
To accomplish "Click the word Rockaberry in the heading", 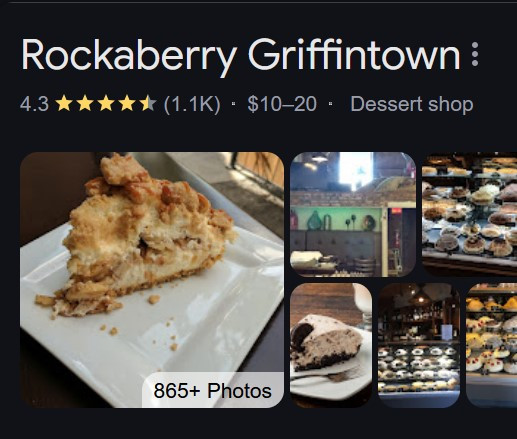I will point(129,55).
